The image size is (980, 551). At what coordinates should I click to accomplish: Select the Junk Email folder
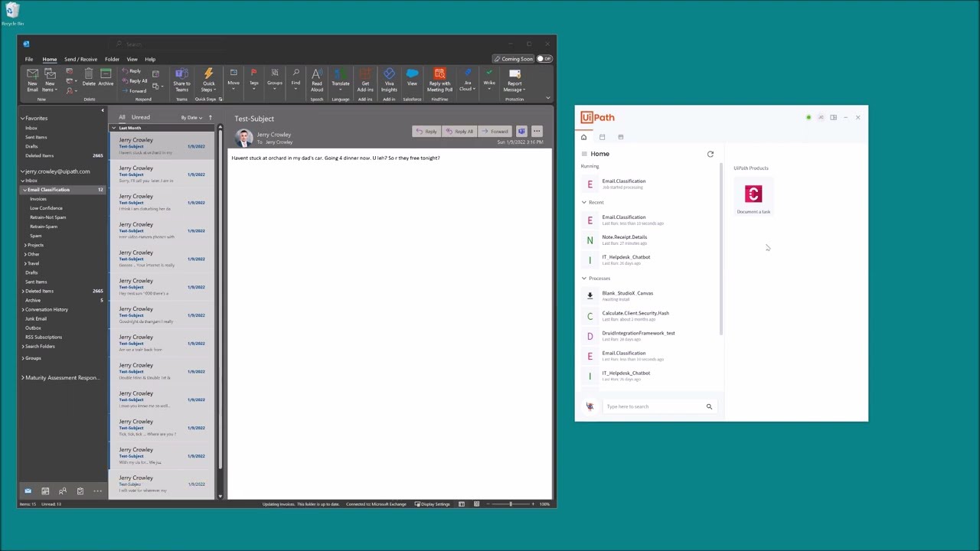35,318
